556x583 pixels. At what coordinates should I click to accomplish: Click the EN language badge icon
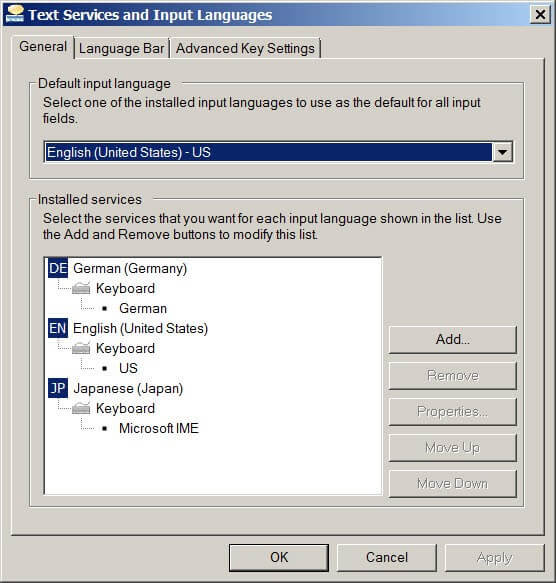(58, 328)
